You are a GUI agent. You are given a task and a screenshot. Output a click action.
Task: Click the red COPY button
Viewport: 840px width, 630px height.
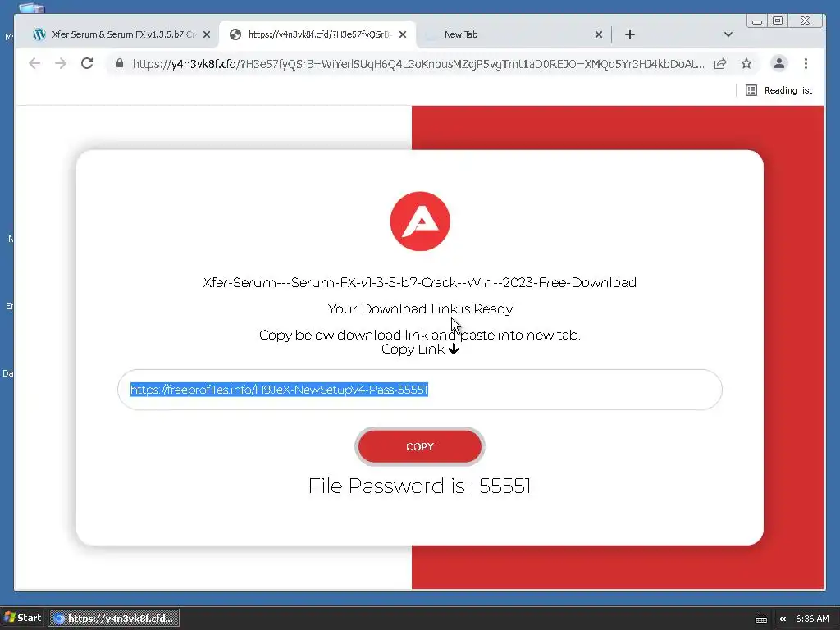click(420, 446)
